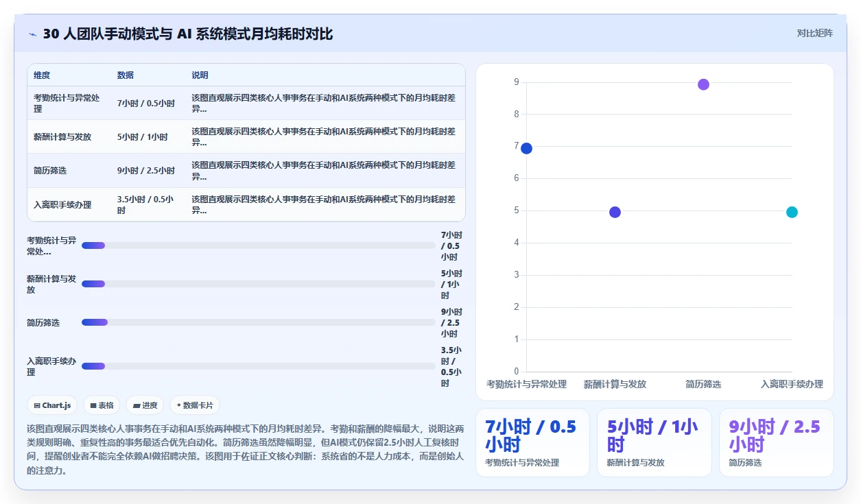
Task: Click the x-axis label 入离职手续办理 in the chart
Action: (792, 384)
